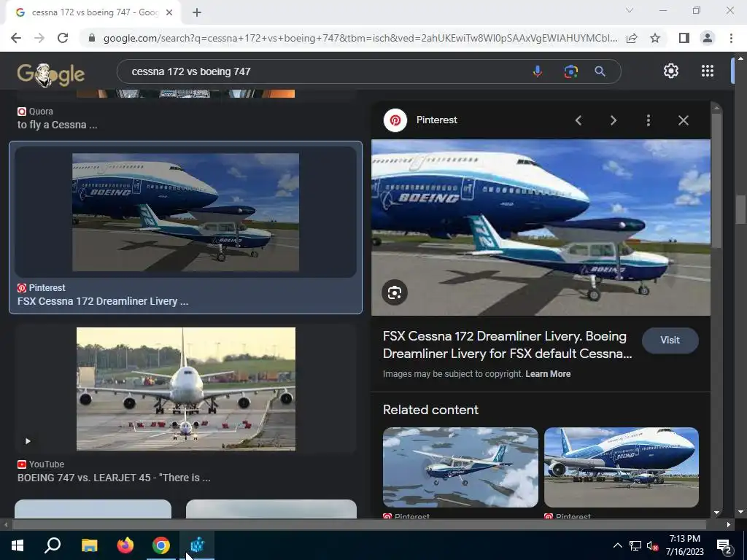
Task: Open the browser side panel
Action: tap(684, 38)
